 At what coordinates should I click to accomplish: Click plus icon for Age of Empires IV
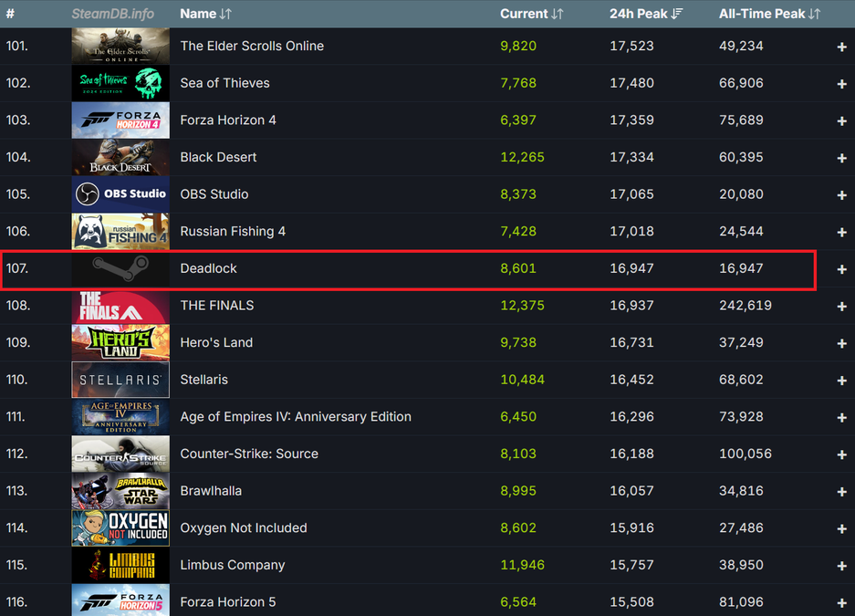coord(842,418)
